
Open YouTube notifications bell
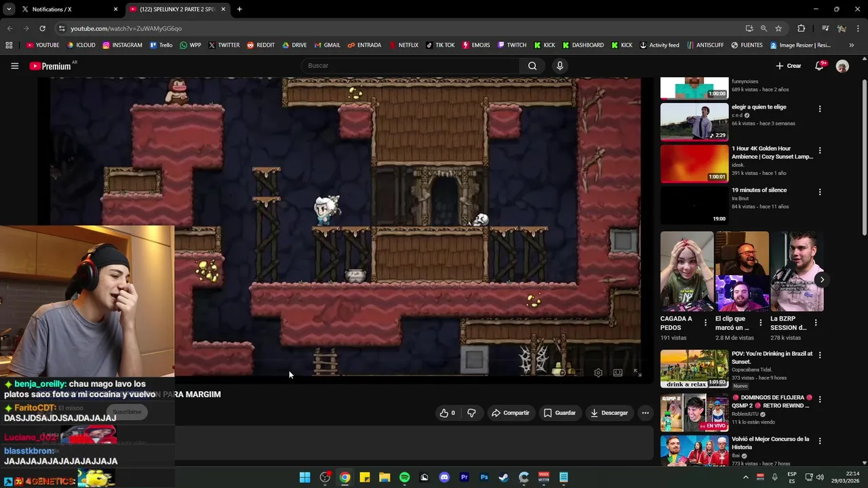(x=819, y=66)
